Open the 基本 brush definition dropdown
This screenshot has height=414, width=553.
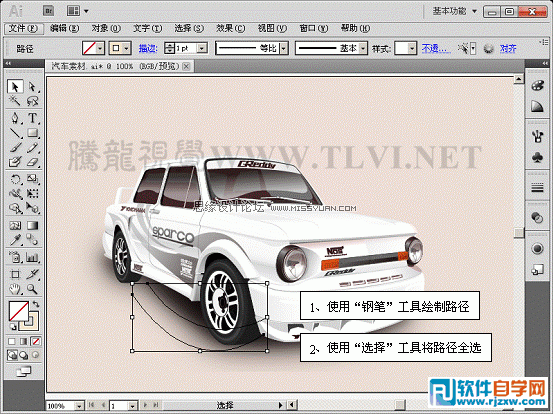click(x=363, y=48)
